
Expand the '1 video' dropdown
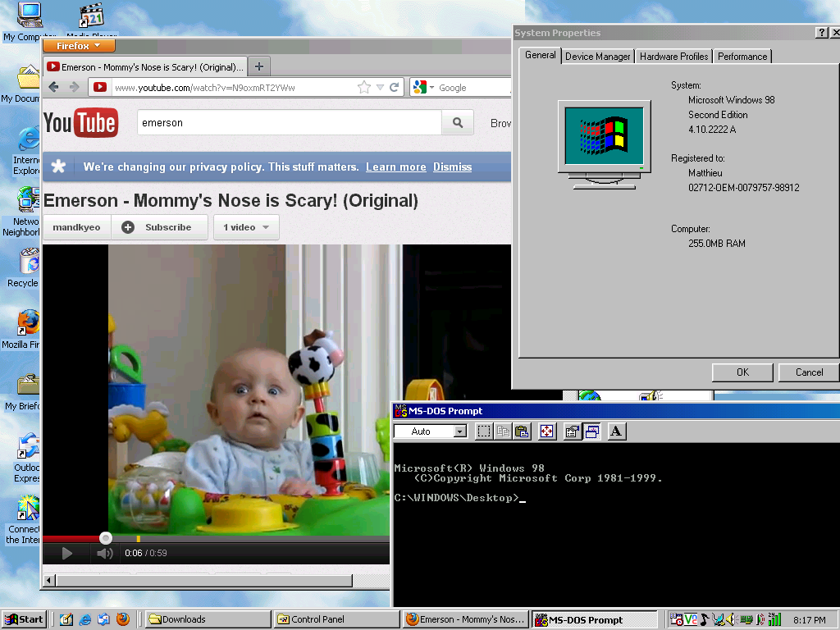pyautogui.click(x=246, y=227)
